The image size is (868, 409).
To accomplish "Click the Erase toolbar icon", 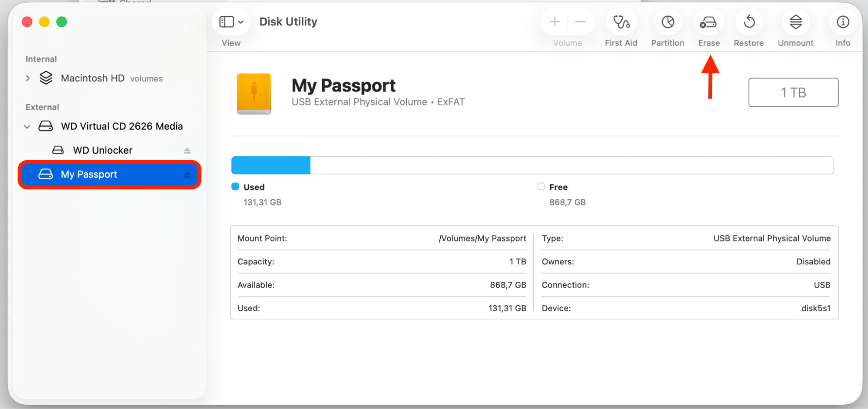I will [709, 22].
